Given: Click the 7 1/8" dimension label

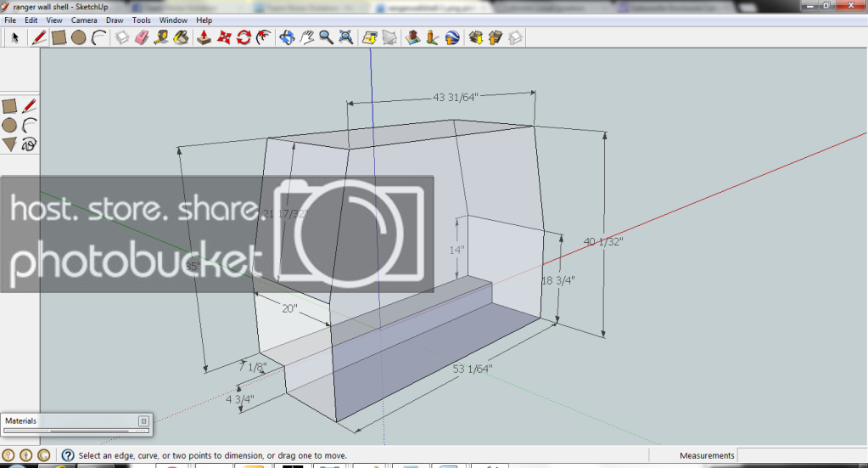Looking at the screenshot, I should click(x=253, y=367).
